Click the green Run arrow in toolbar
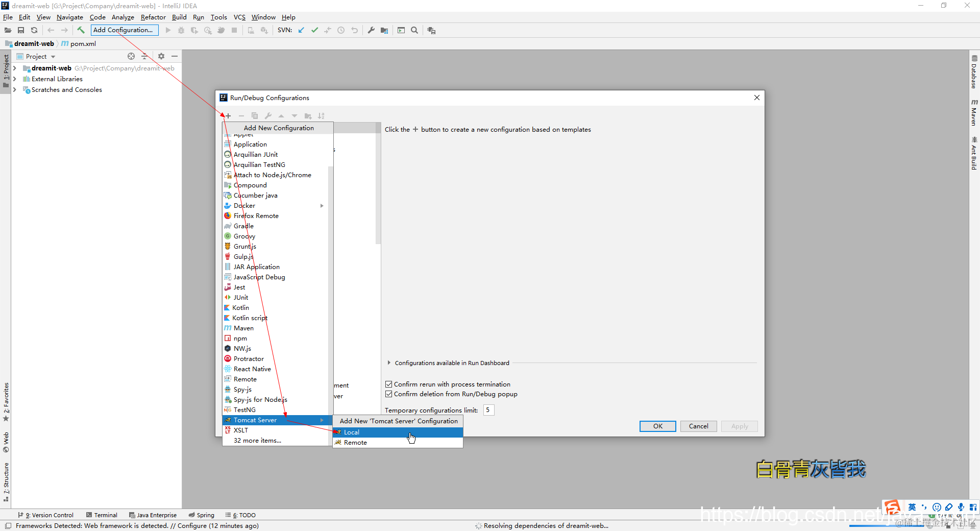Image resolution: width=980 pixels, height=531 pixels. pos(168,30)
